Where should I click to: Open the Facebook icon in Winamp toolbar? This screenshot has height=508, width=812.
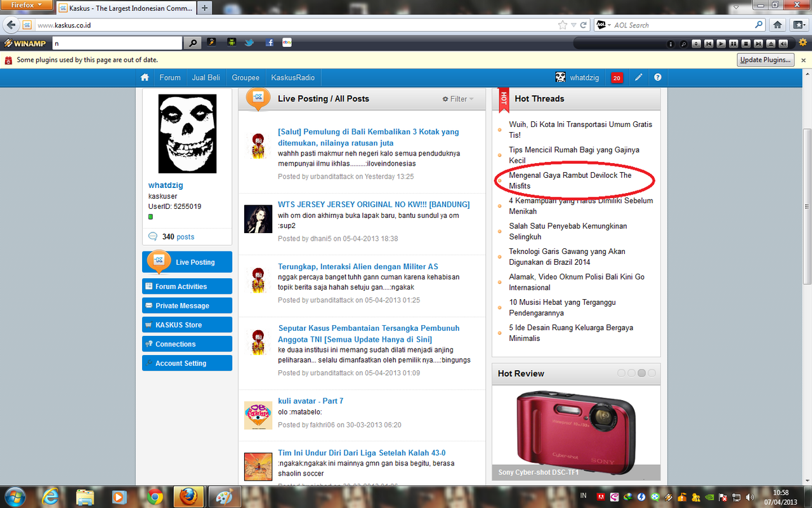(269, 43)
